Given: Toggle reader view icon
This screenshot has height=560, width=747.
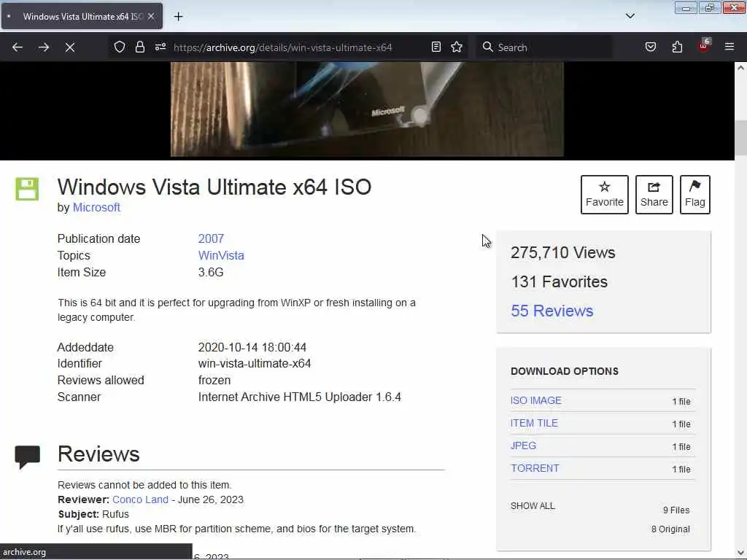Looking at the screenshot, I should point(436,47).
